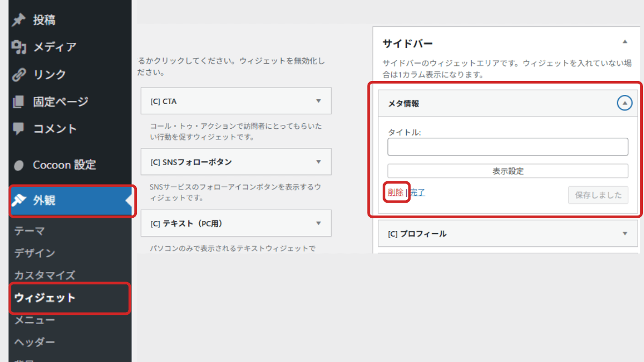
Task: Select the 外観 menu item
Action: 70,201
